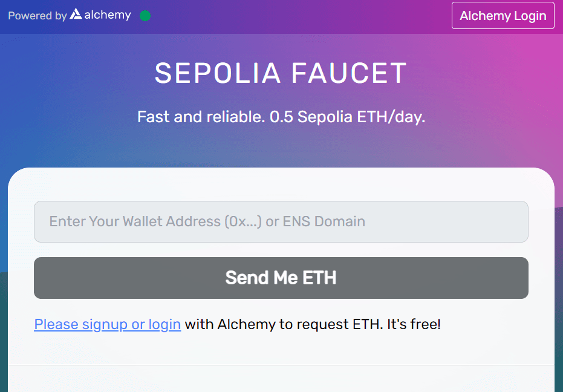Click Please signup or login text
The height and width of the screenshot is (392, 563).
tap(107, 324)
